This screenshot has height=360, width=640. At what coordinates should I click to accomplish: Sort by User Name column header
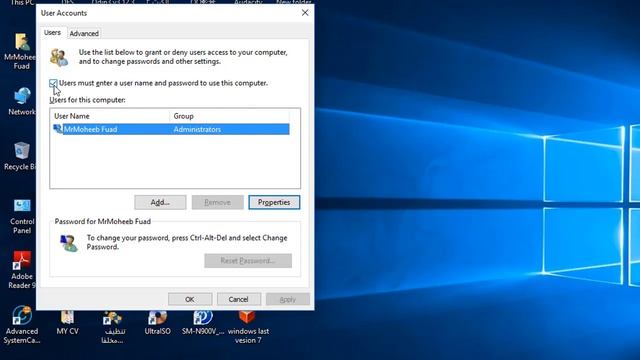click(111, 116)
